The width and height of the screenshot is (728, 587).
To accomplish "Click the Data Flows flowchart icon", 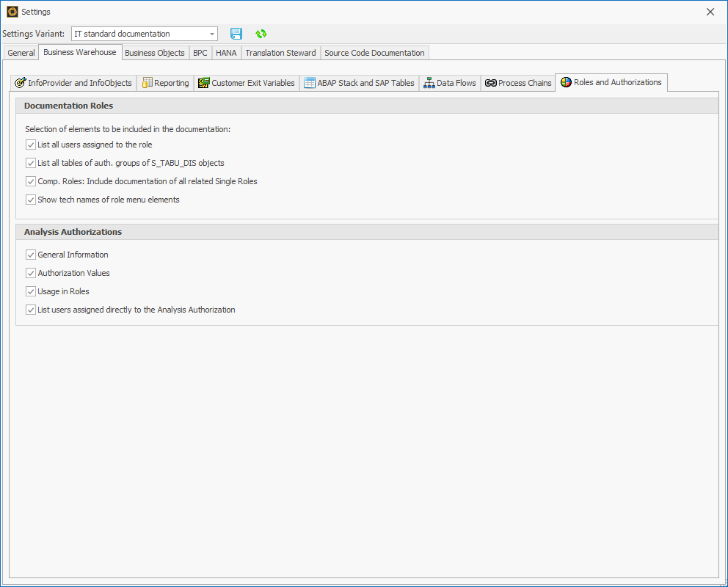I will click(428, 83).
